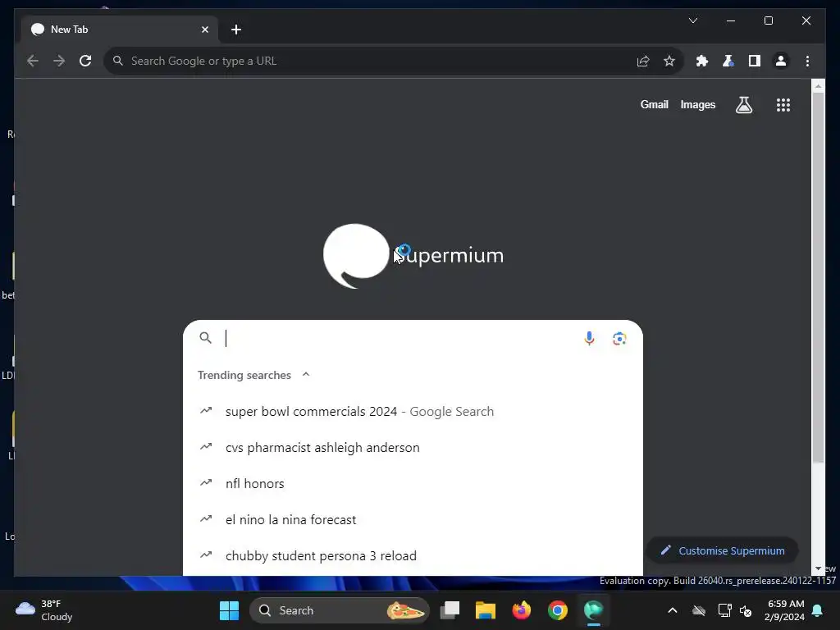The image size is (840, 630).
Task: Collapse the Trending searches section
Action: click(306, 374)
